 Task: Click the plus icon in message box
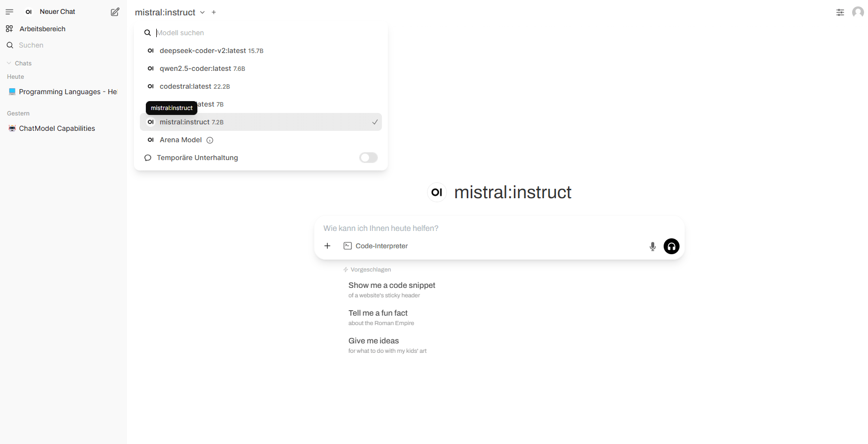click(x=327, y=246)
